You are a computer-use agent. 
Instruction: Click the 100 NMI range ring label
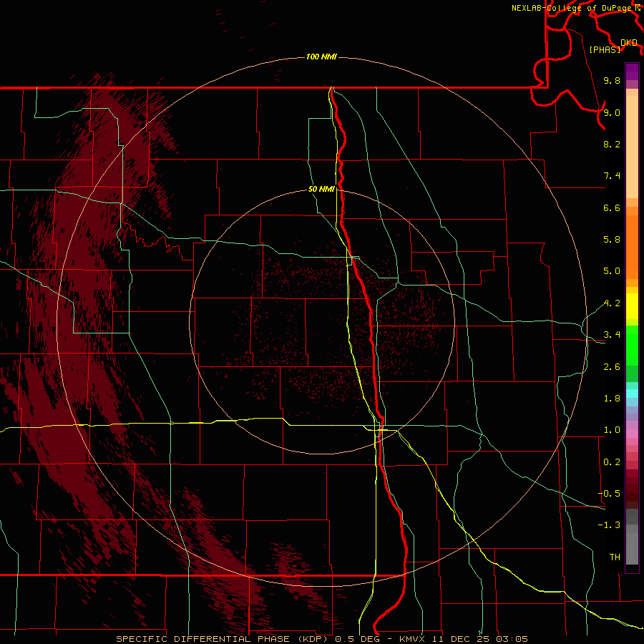click(321, 57)
